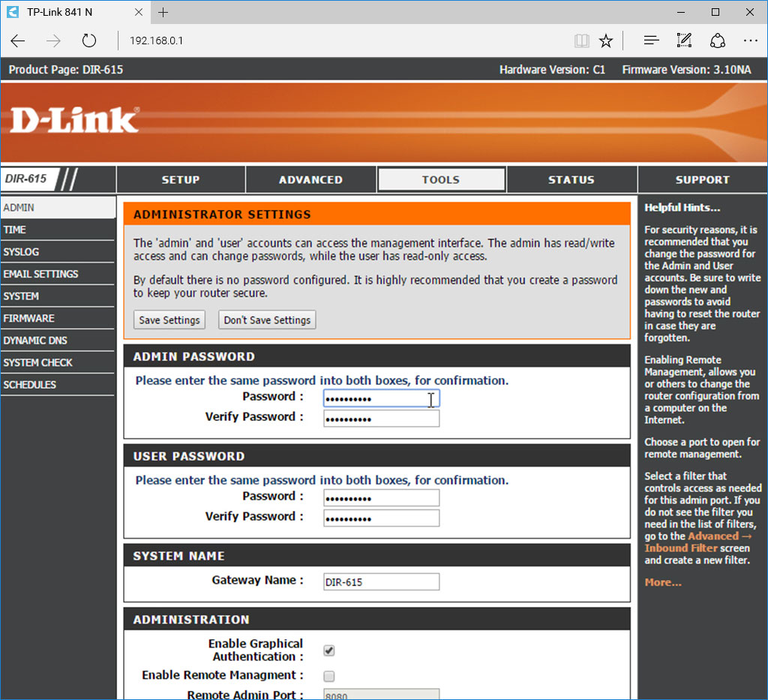Toggle Enable Graphical Authentication checkbox
Viewport: 768px width, 700px height.
[x=329, y=650]
